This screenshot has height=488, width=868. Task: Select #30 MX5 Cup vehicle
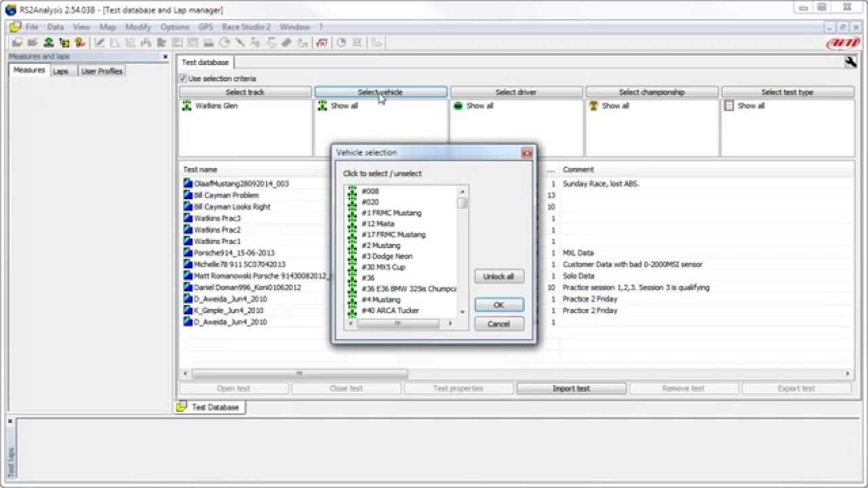point(383,267)
